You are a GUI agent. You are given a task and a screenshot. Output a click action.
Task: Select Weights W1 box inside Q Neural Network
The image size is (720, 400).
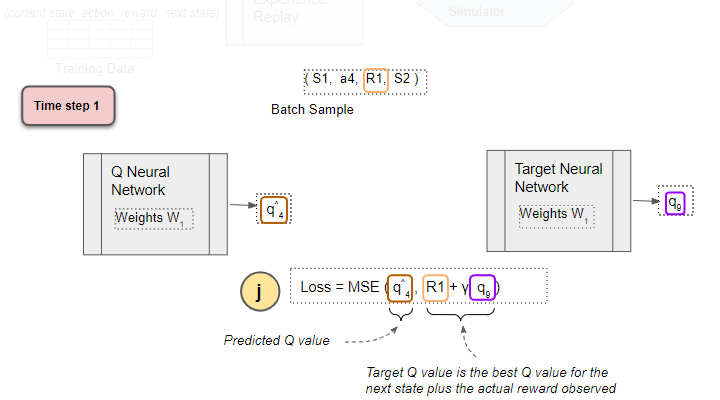tap(154, 218)
